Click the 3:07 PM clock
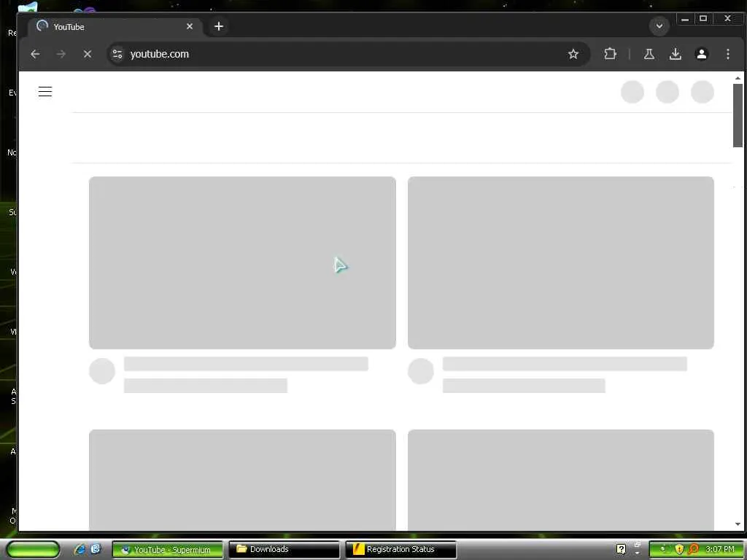The image size is (747, 560). pos(720,550)
